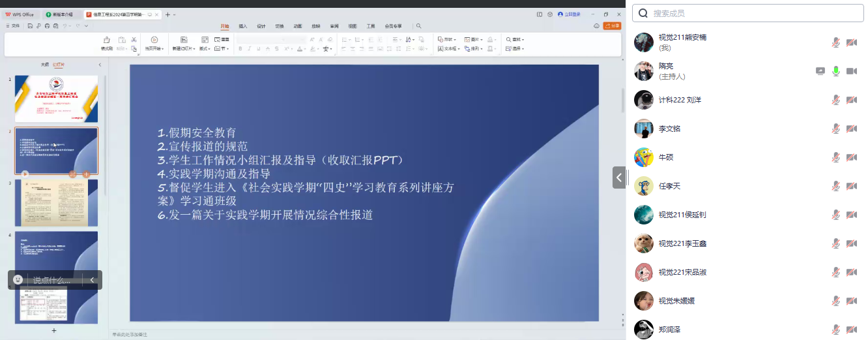Screen dimensions: 868x340
Task: Click the orange 分享 share button
Action: [612, 26]
